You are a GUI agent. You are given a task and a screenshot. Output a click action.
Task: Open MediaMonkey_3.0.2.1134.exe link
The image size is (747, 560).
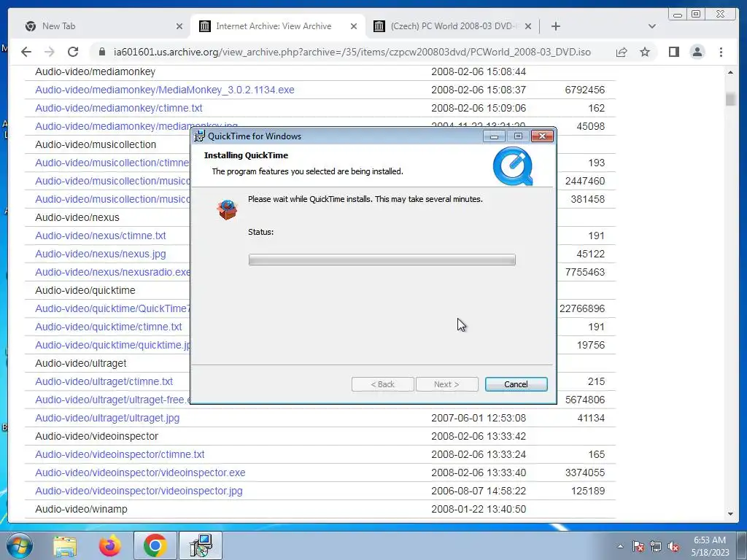click(165, 90)
